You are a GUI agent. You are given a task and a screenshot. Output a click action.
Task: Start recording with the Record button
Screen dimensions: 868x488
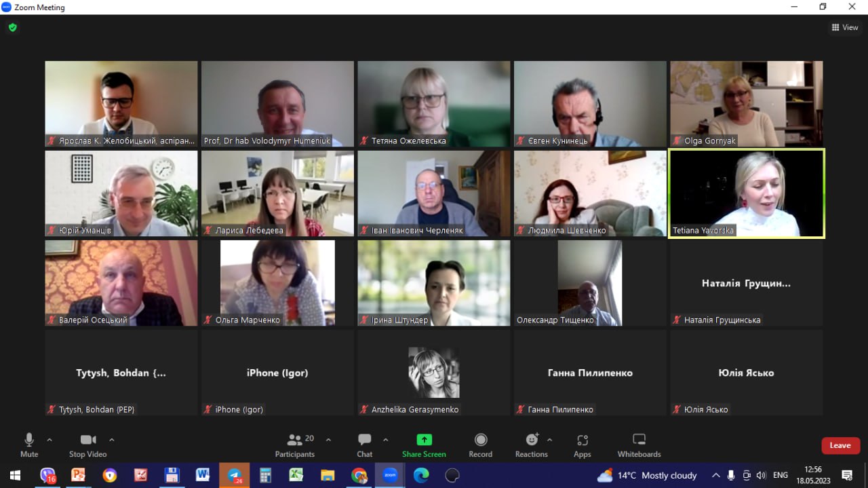click(x=481, y=445)
